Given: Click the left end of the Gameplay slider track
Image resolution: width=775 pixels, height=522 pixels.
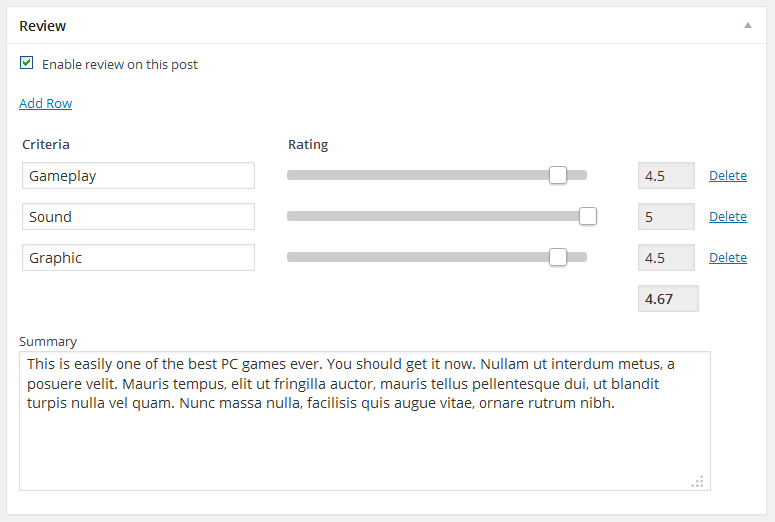Looking at the screenshot, I should [292, 176].
